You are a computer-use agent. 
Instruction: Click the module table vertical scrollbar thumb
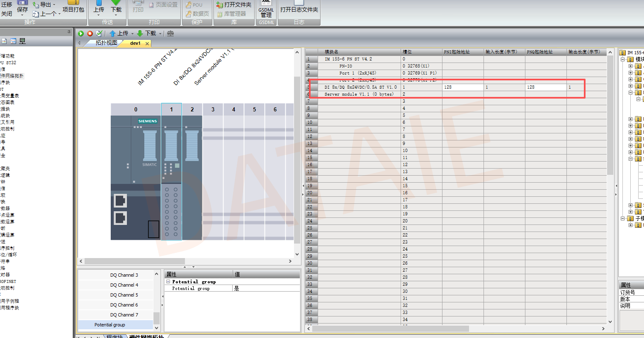point(610,115)
